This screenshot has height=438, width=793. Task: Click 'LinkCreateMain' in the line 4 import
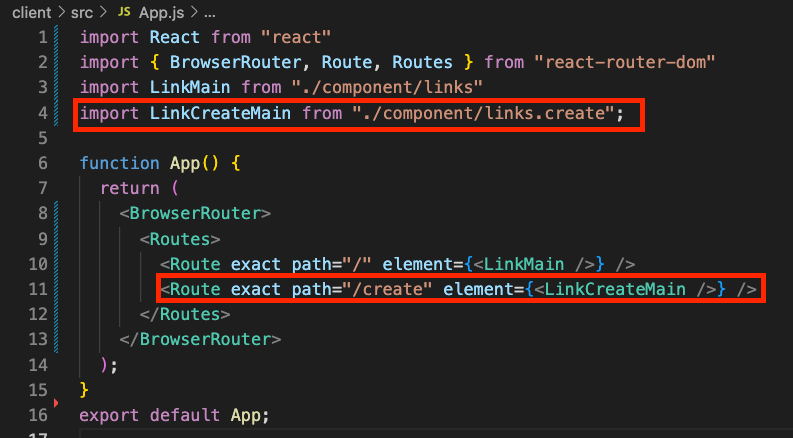click(x=220, y=113)
